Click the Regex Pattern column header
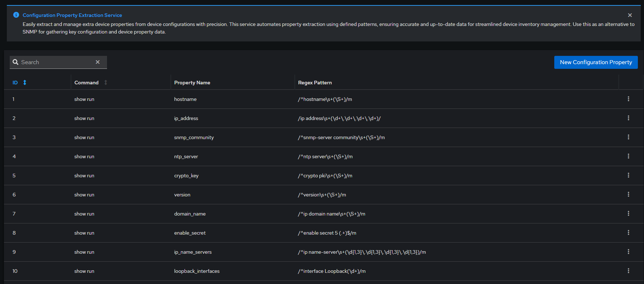 tap(315, 83)
